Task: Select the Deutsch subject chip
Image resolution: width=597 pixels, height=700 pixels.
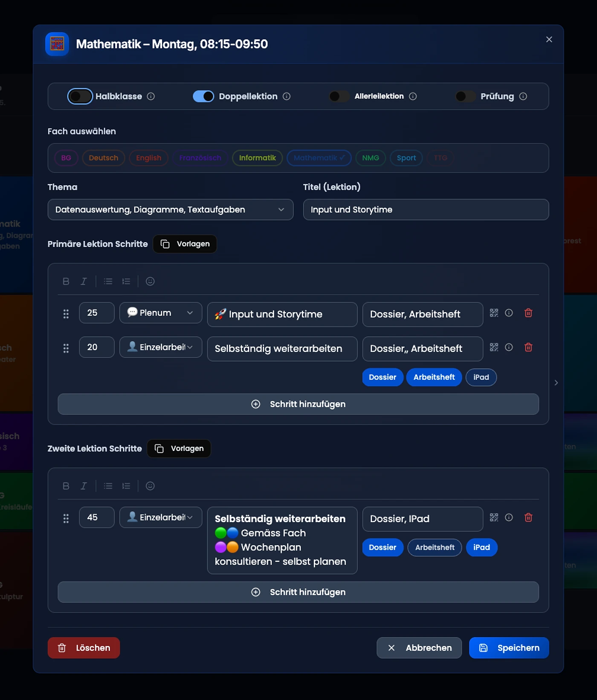Action: click(x=104, y=158)
